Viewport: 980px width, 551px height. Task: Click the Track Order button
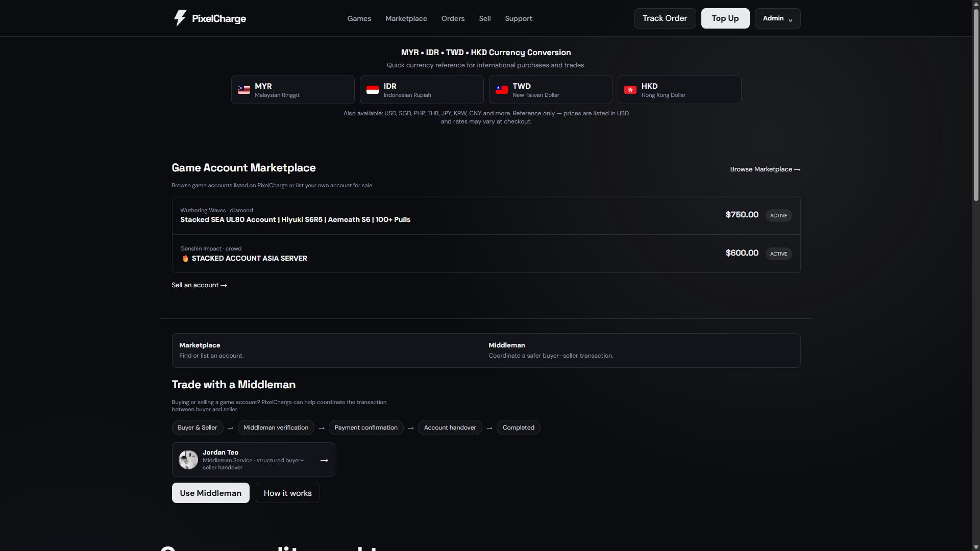[665, 18]
